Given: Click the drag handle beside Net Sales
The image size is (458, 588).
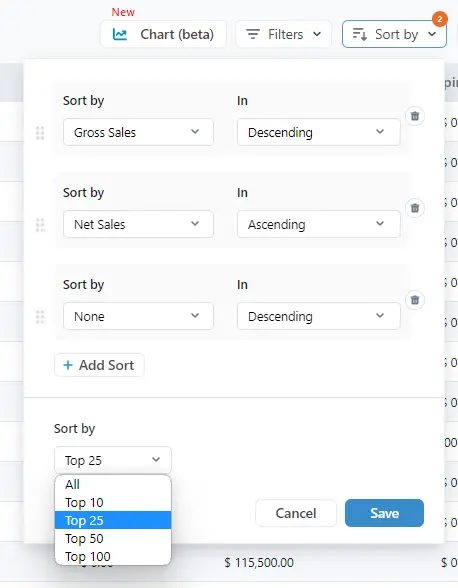Looking at the screenshot, I should [x=40, y=225].
